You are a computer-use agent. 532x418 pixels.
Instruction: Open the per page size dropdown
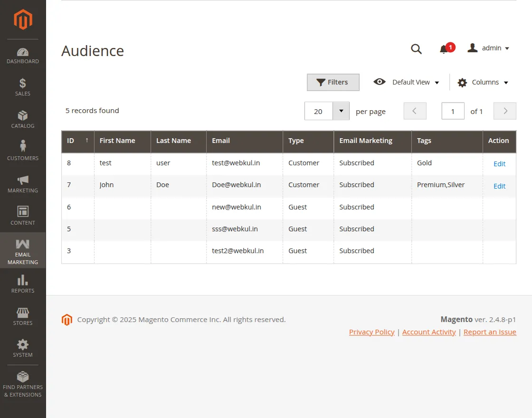click(341, 111)
